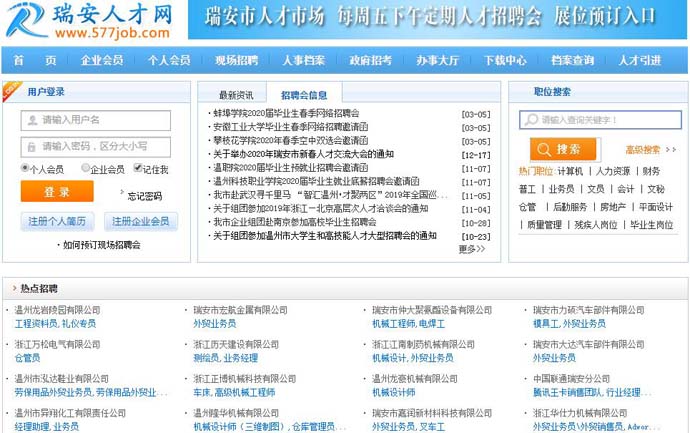Select hot job 会计
The width and height of the screenshot is (690, 433).
(626, 189)
